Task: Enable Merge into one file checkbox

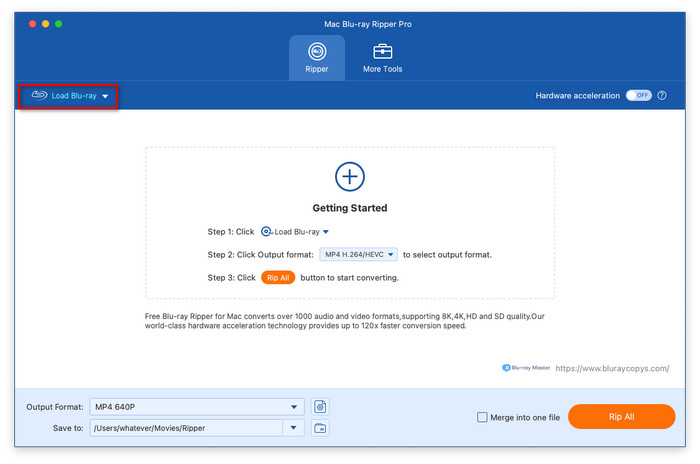Action: 483,417
